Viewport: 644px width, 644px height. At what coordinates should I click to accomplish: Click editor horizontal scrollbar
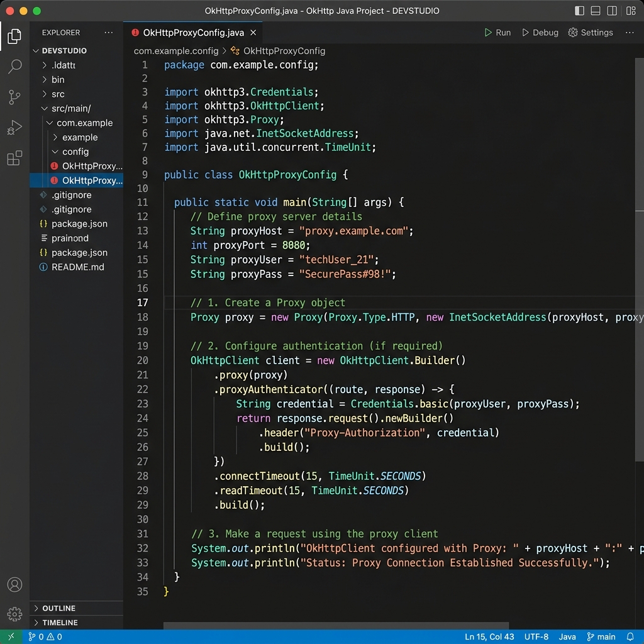point(336,626)
